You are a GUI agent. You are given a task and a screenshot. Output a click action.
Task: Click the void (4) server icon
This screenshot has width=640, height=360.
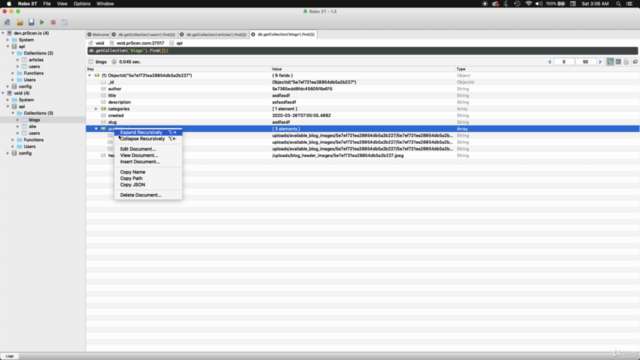click(x=9, y=93)
